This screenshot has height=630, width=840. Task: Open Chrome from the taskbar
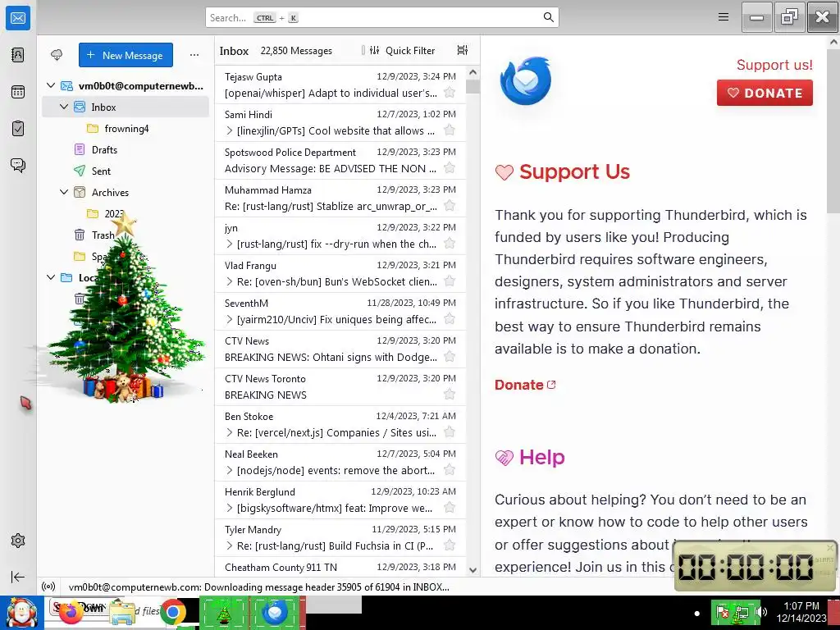[172, 613]
